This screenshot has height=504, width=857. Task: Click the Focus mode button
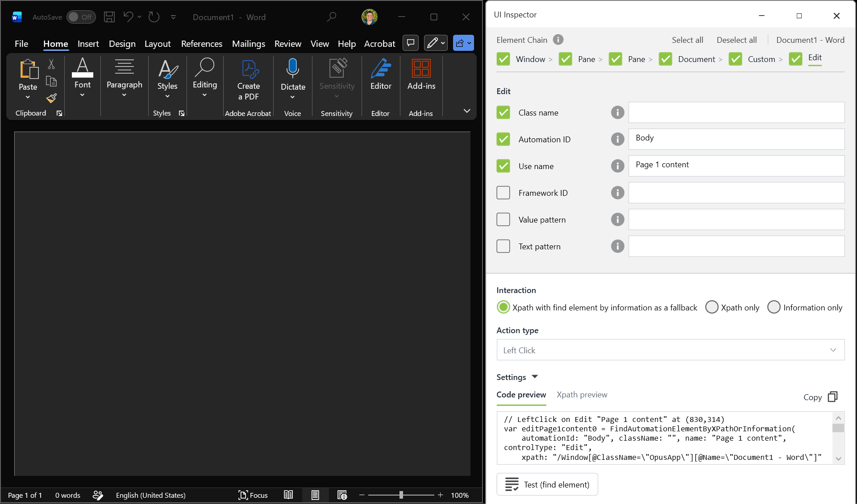(x=253, y=495)
